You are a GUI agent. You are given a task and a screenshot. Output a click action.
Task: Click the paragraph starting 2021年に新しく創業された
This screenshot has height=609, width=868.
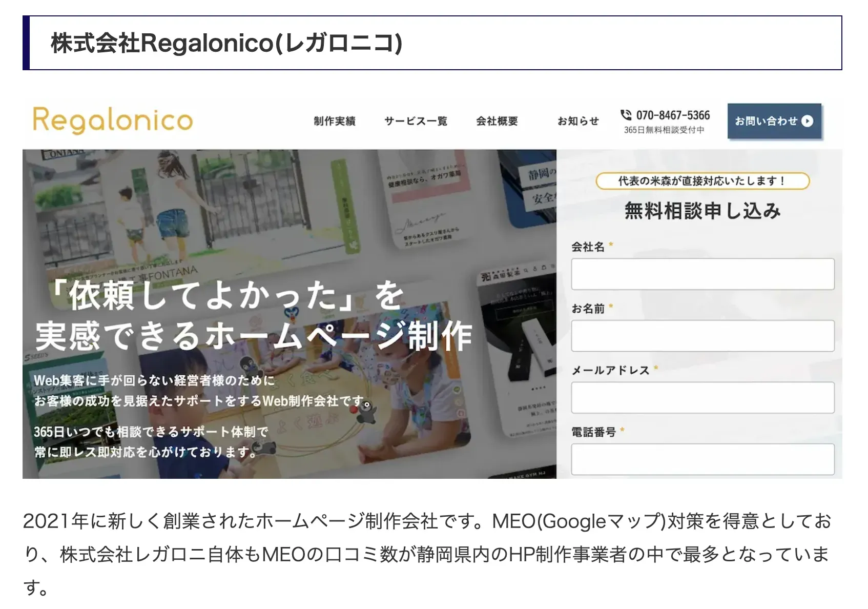(x=427, y=554)
